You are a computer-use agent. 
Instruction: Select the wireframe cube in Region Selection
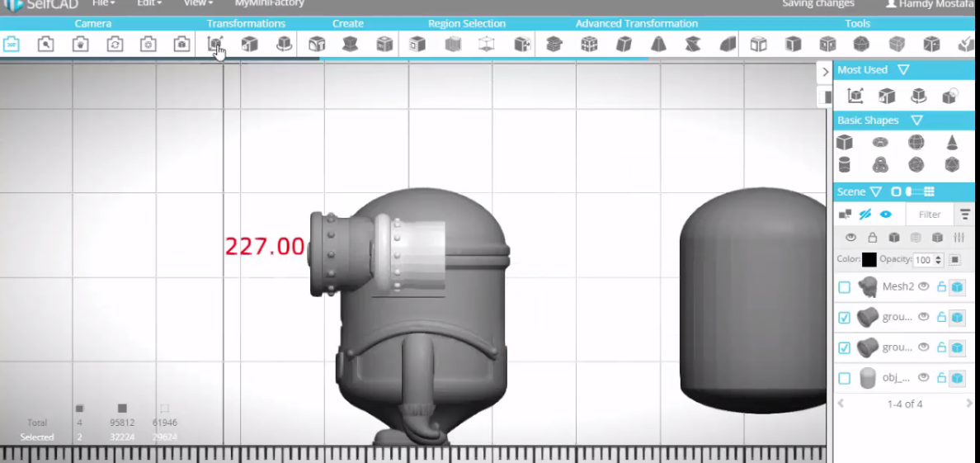point(486,45)
